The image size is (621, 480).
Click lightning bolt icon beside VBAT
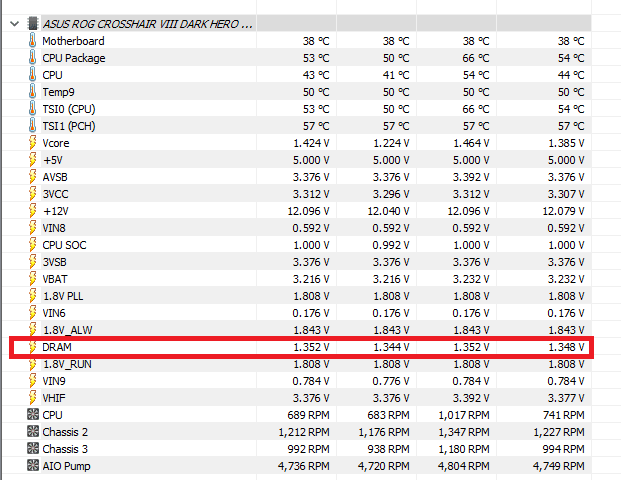point(32,279)
